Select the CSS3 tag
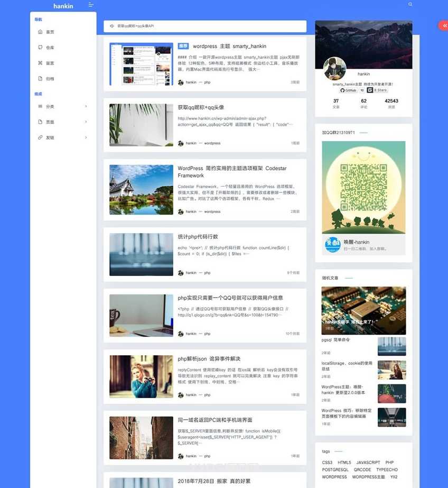Viewport: 448px width, 488px height. tap(327, 463)
